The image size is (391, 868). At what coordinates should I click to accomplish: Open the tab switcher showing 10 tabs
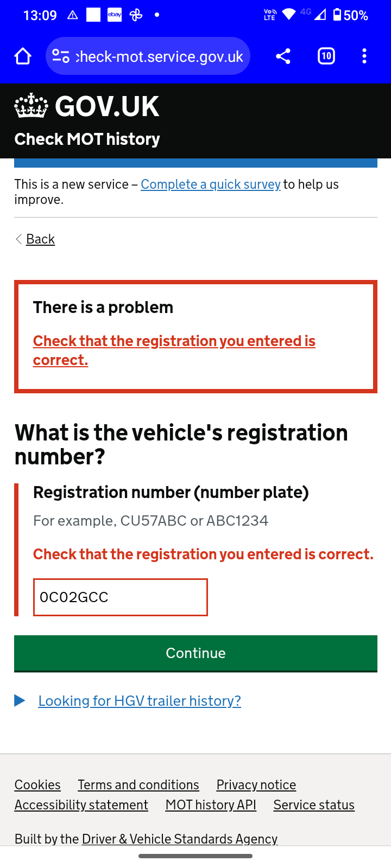pos(326,56)
